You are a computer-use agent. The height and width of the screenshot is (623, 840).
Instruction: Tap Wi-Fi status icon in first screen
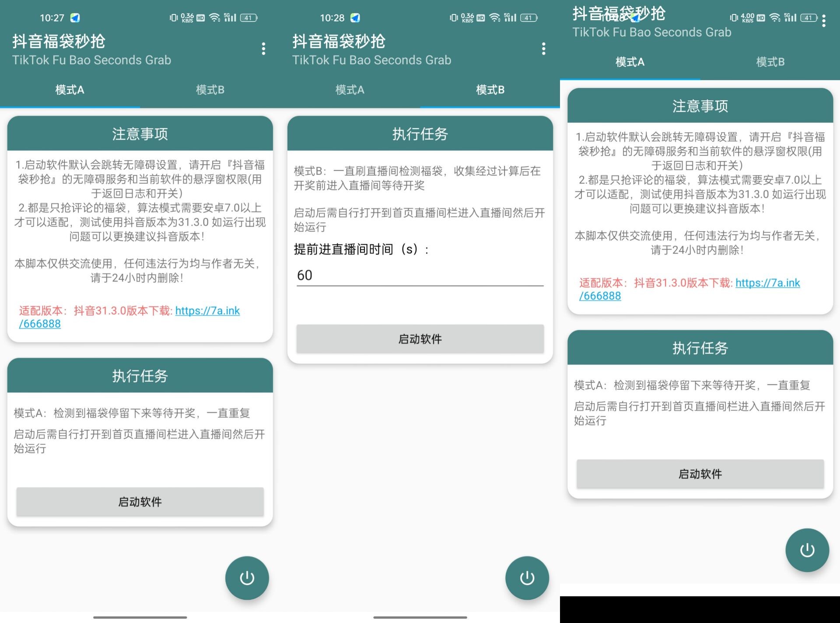[214, 18]
